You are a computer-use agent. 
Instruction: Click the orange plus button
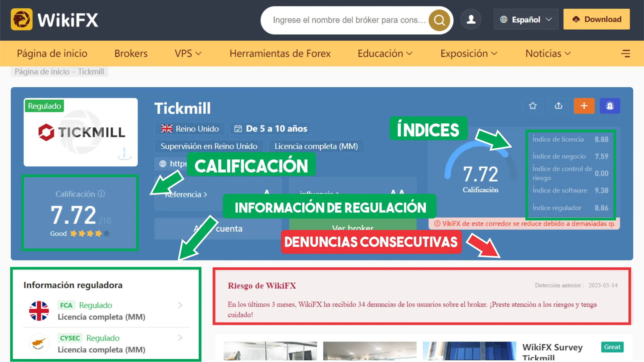[x=584, y=106]
